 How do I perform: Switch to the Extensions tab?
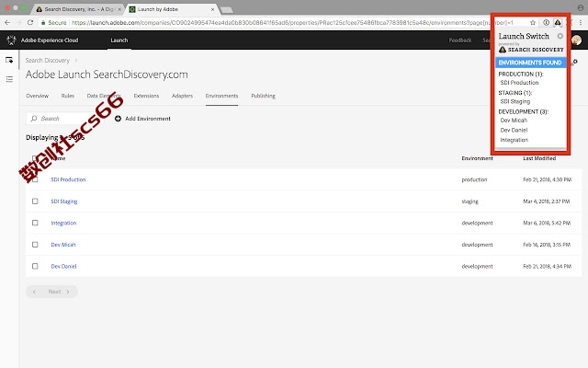[x=146, y=96]
